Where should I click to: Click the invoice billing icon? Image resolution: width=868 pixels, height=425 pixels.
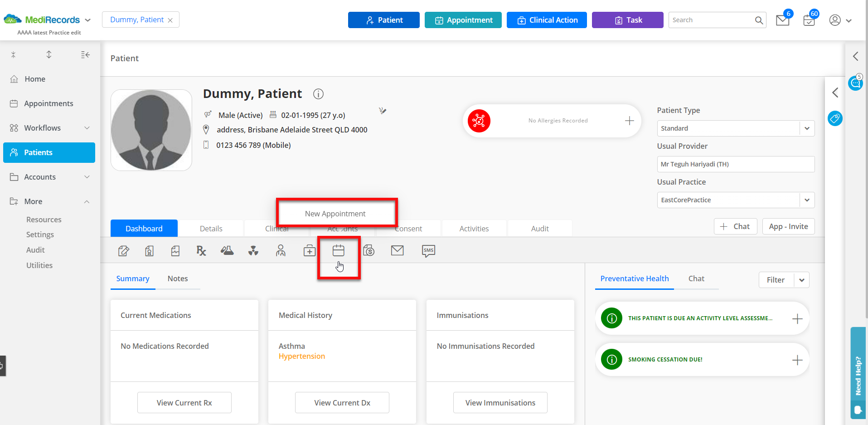click(369, 250)
